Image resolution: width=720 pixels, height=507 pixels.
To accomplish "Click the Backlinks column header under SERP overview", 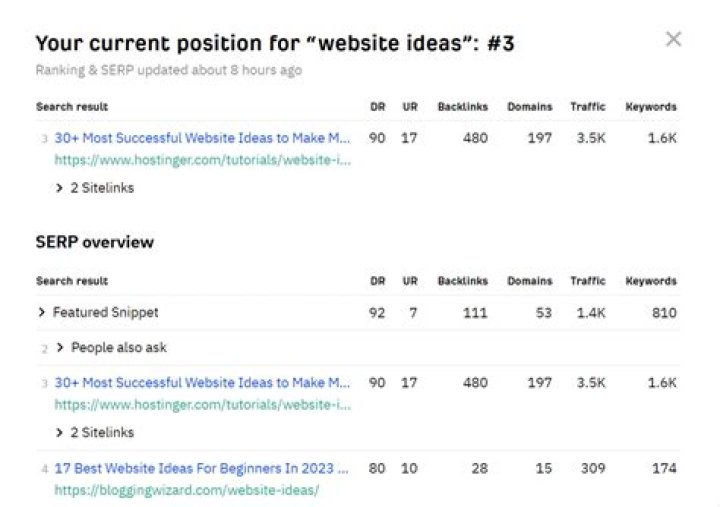I will coord(462,281).
